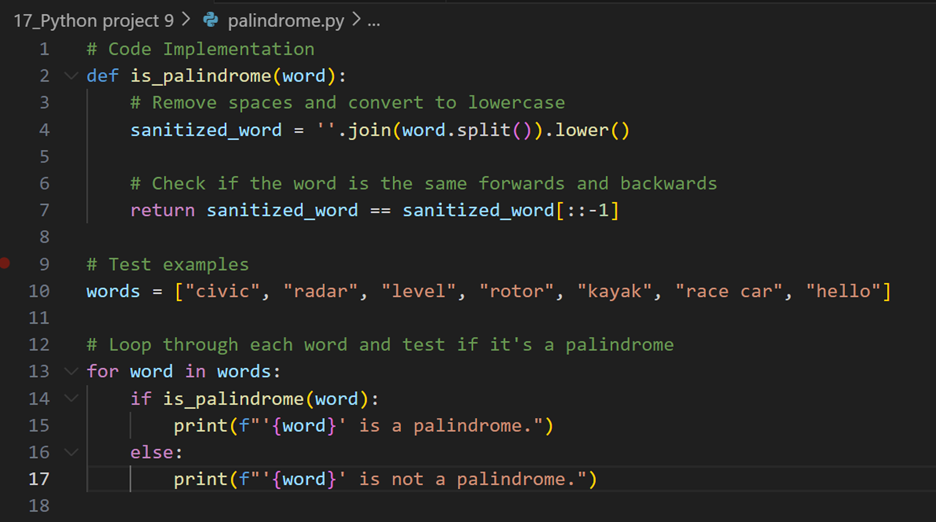This screenshot has width=936, height=522.
Task: Click the 'return' keyword on line 7
Action: 162,210
